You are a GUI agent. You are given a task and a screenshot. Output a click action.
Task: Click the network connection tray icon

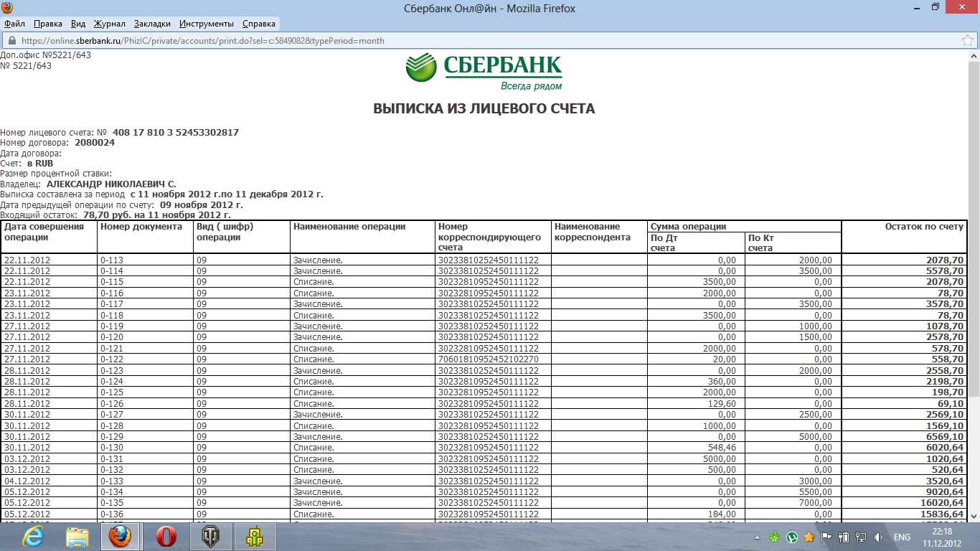point(861,537)
